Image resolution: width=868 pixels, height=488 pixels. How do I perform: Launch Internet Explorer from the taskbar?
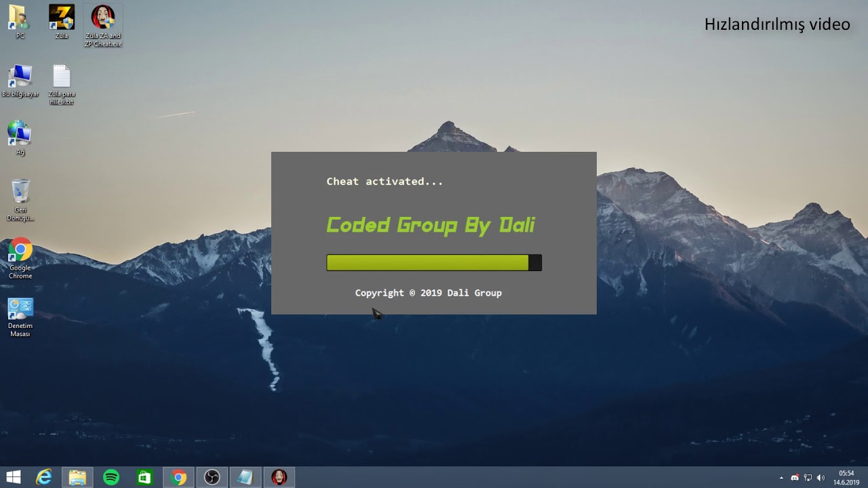pos(44,477)
